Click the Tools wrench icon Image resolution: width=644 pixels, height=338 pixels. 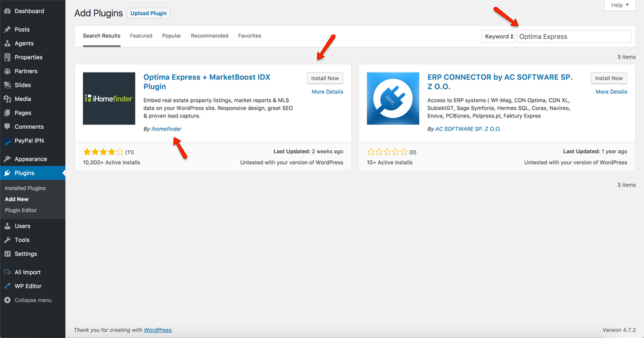(7, 240)
